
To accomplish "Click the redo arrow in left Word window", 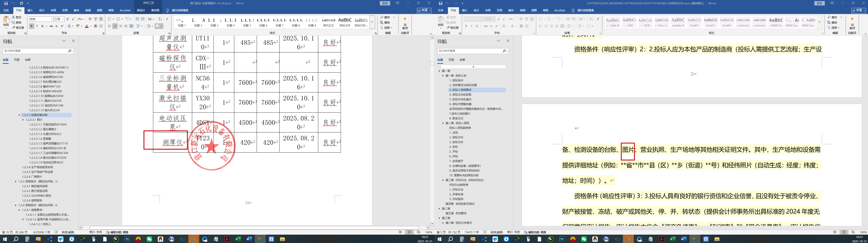I will [x=21, y=3].
